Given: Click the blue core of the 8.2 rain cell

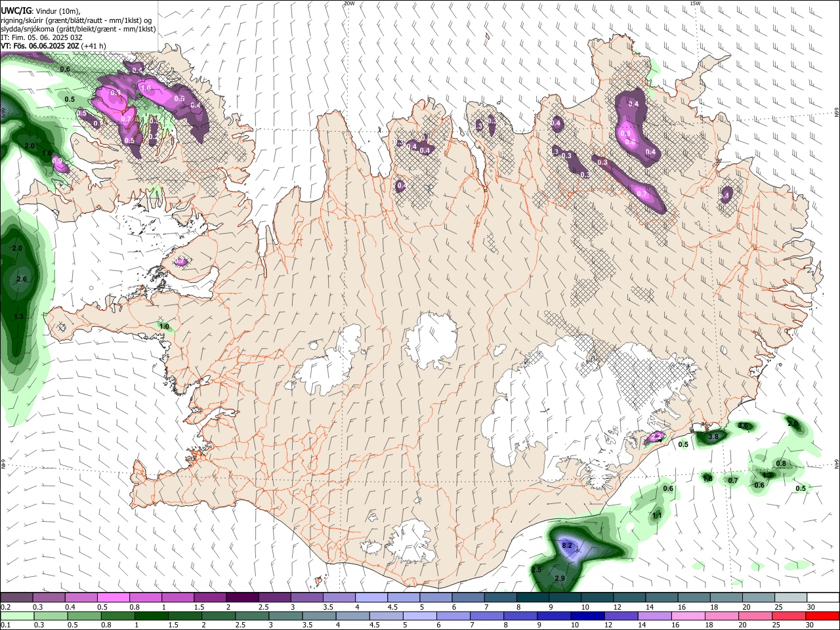Looking at the screenshot, I should [x=568, y=547].
